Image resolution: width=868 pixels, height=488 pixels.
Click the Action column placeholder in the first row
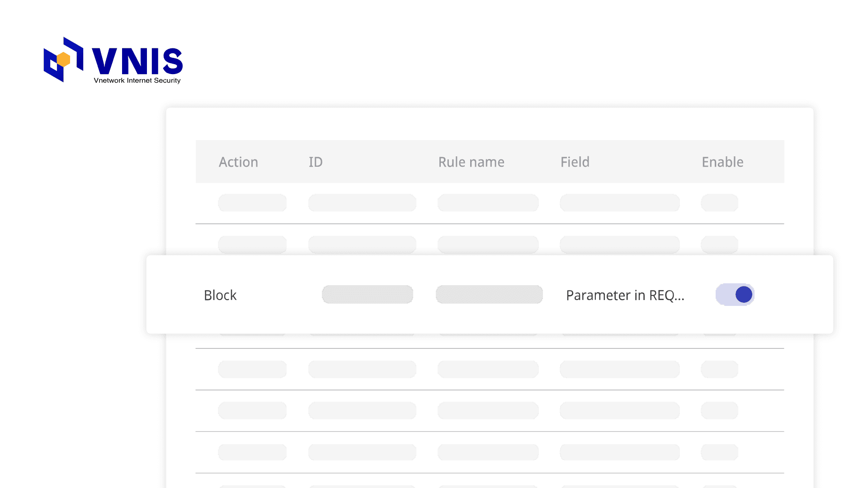click(252, 202)
